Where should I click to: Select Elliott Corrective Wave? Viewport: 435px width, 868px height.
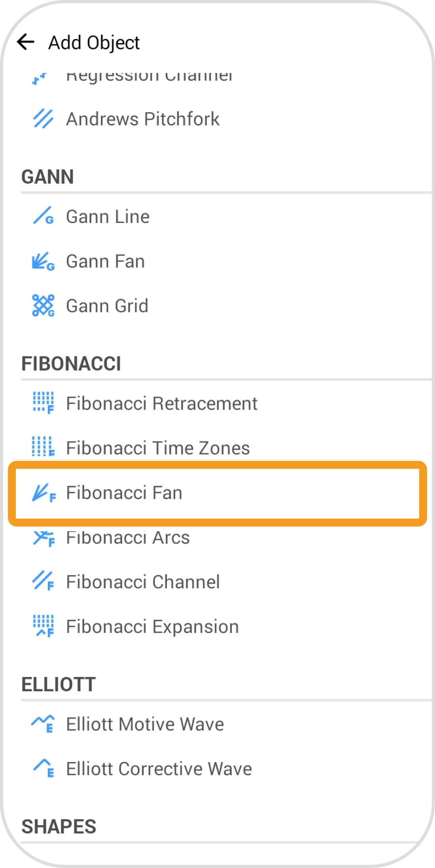(159, 769)
